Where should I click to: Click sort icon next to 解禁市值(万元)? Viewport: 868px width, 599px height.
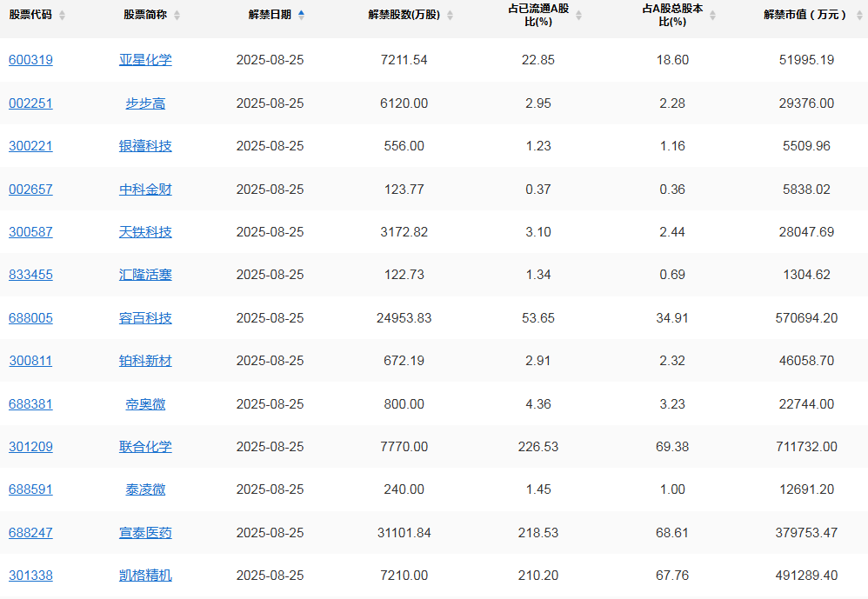pos(858,16)
